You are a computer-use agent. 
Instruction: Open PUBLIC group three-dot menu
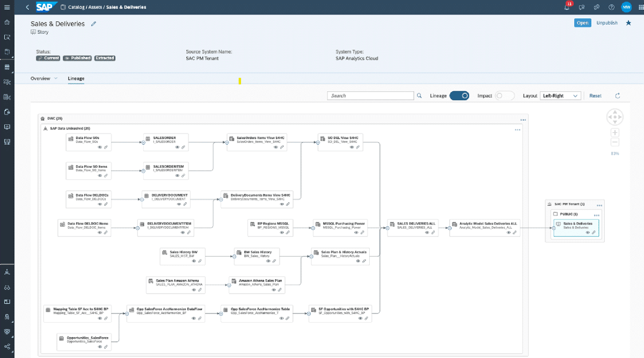click(596, 214)
